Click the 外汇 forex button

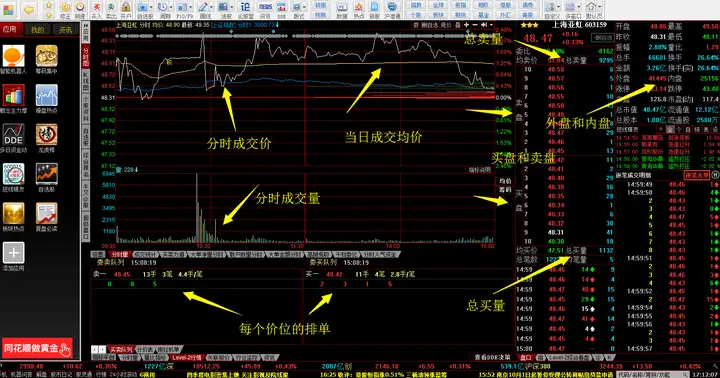pos(505,15)
